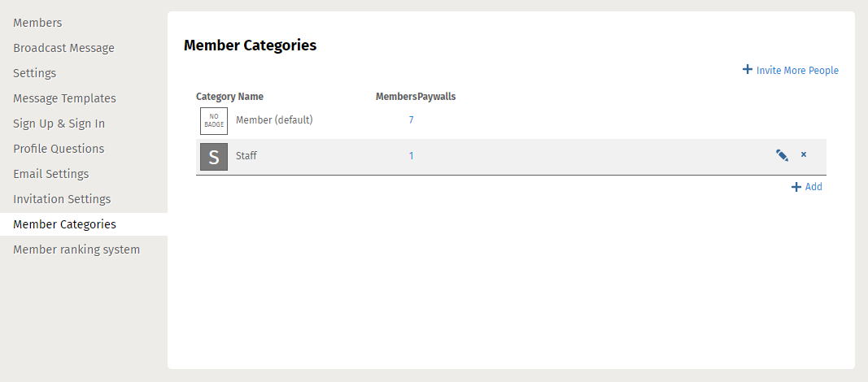868x382 pixels.
Task: Select the Member (default) category row
Action: [x=511, y=121]
